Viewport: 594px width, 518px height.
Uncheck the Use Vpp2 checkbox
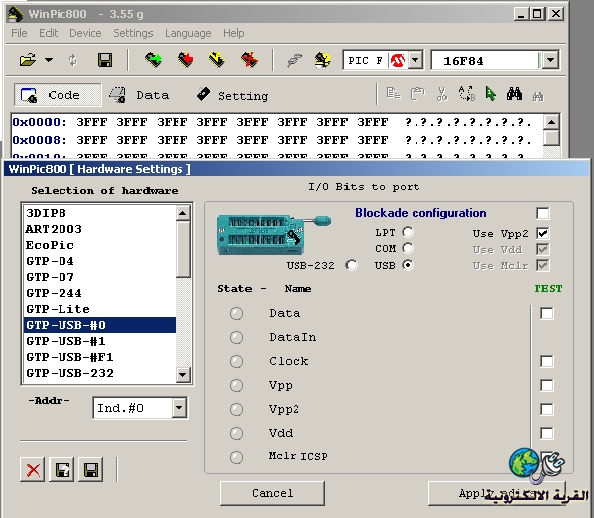pos(542,233)
